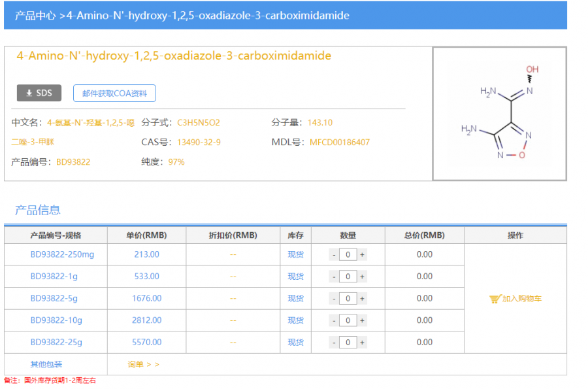This screenshot has height=389, width=588.
Task: Click the SDS download button
Action: tap(39, 93)
